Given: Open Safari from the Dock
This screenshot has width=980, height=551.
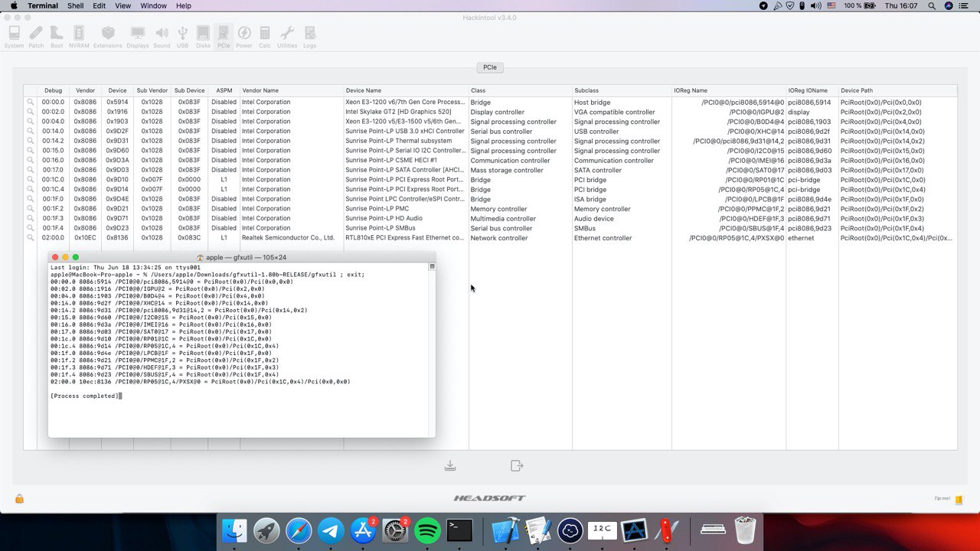Looking at the screenshot, I should (299, 530).
